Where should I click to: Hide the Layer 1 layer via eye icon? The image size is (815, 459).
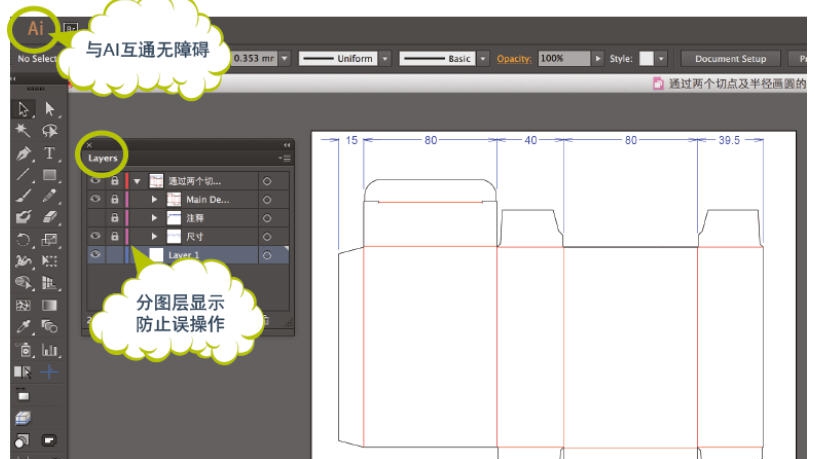tap(96, 255)
